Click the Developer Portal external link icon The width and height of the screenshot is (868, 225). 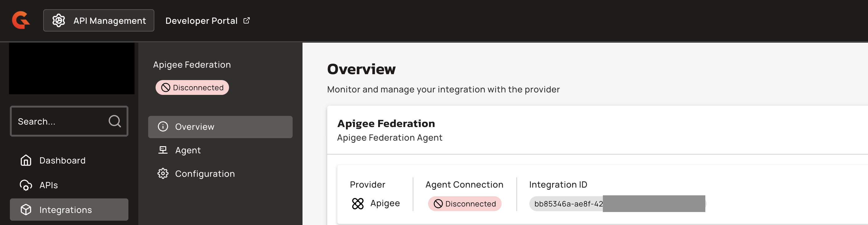(x=247, y=21)
